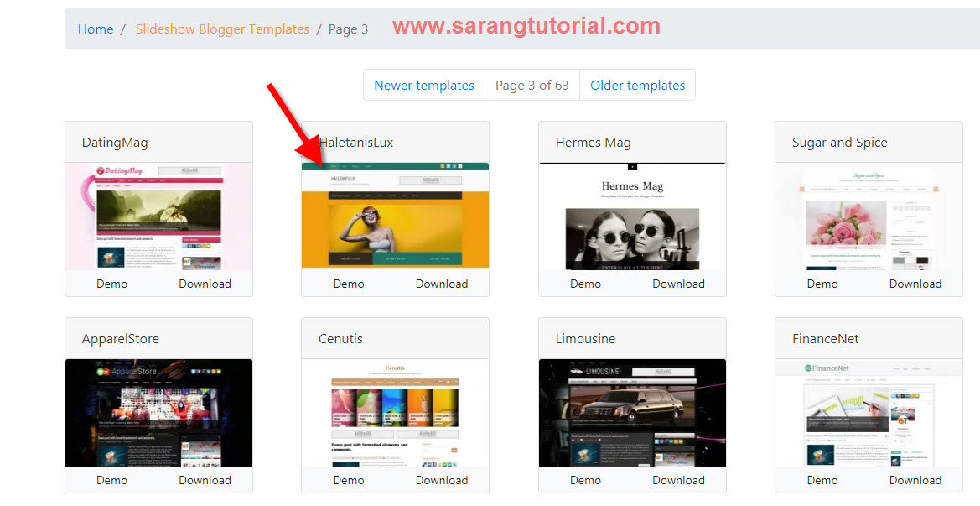Launch the FinanceNet Demo
980x506 pixels.
click(822, 480)
